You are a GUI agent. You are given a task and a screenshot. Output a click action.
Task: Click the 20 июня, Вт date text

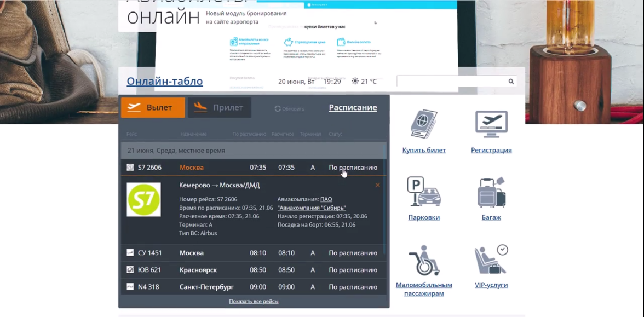pyautogui.click(x=296, y=81)
